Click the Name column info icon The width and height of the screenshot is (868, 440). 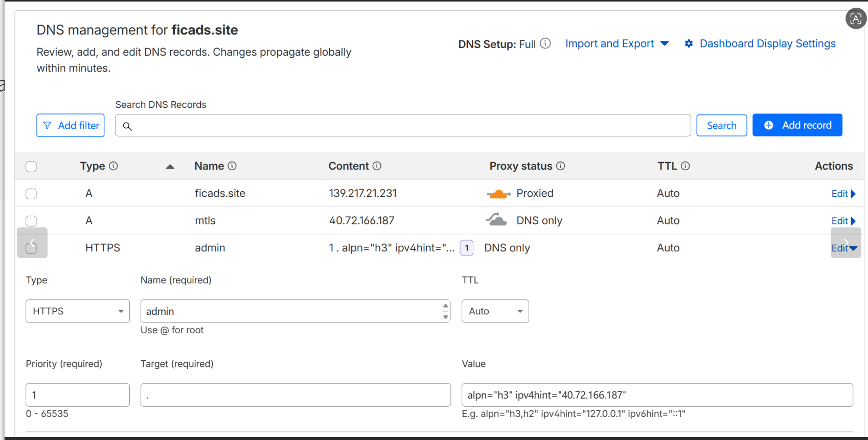click(232, 166)
